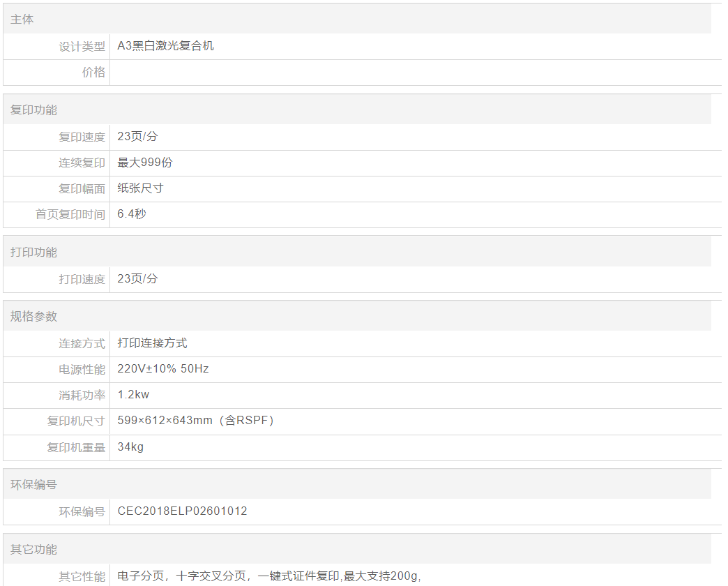728x586 pixels.
Task: Click the A3黑白激光复合机 design type value
Action: pyautogui.click(x=166, y=46)
